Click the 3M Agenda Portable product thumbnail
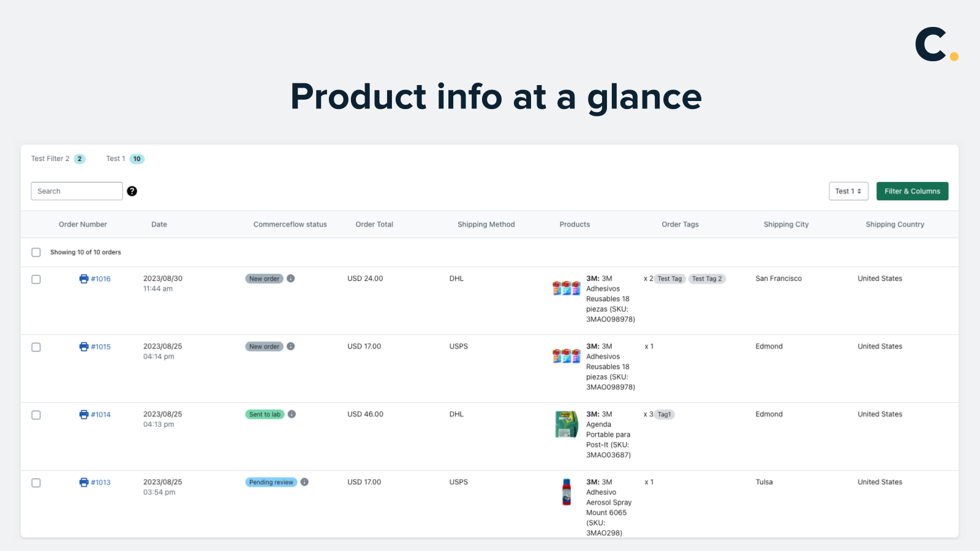The height and width of the screenshot is (551, 980). coord(567,424)
